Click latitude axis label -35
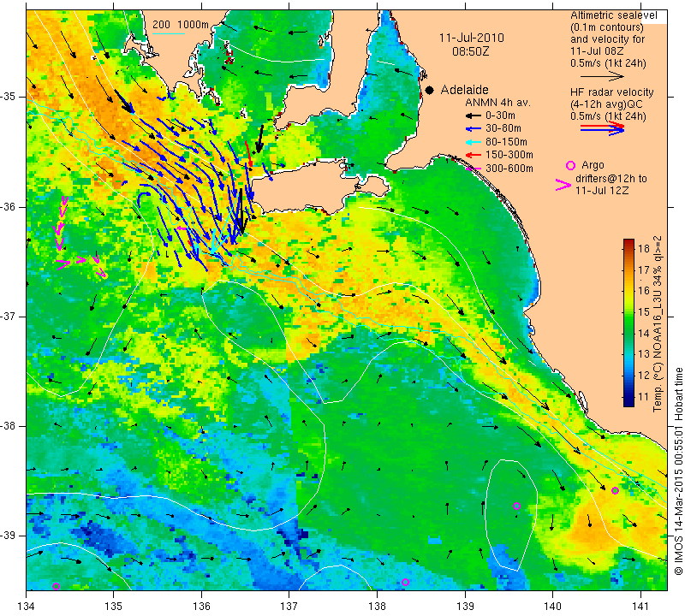 [x=9, y=97]
